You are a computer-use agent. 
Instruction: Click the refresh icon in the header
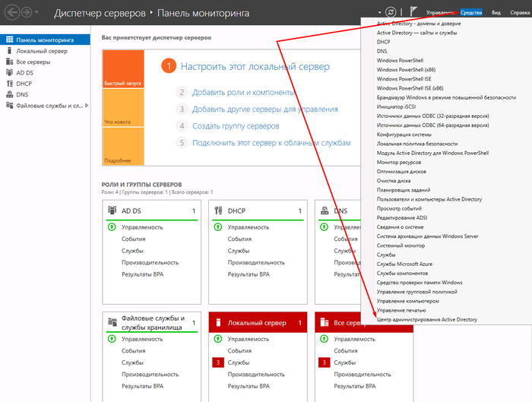coord(391,13)
